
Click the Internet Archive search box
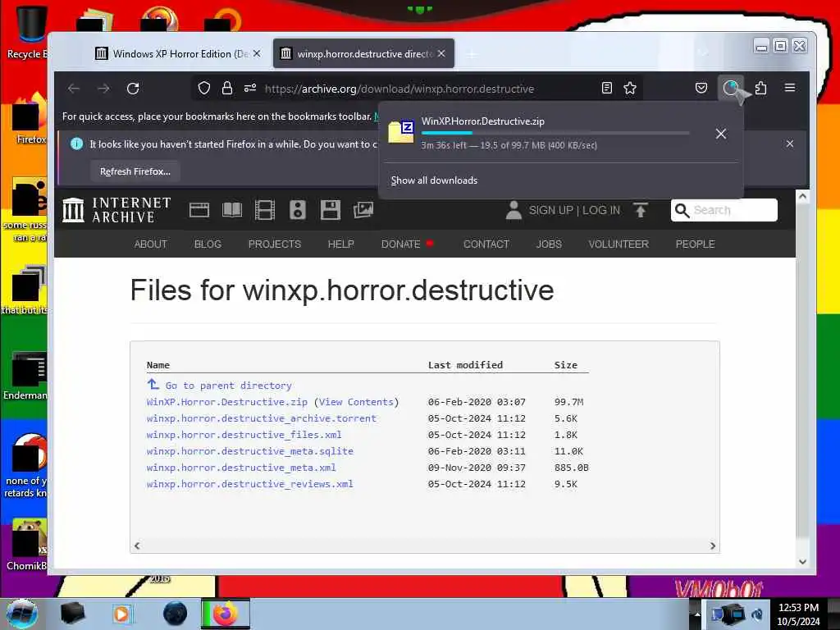click(x=724, y=210)
